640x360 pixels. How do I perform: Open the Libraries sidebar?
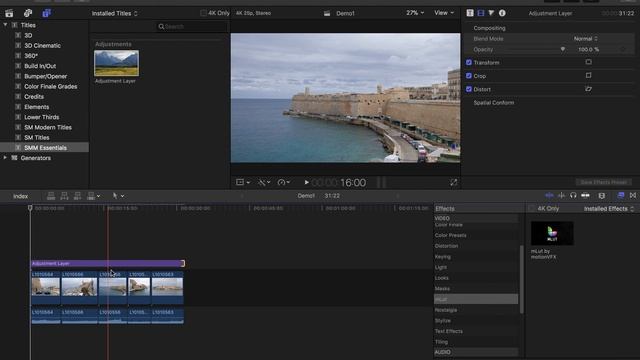click(x=9, y=13)
